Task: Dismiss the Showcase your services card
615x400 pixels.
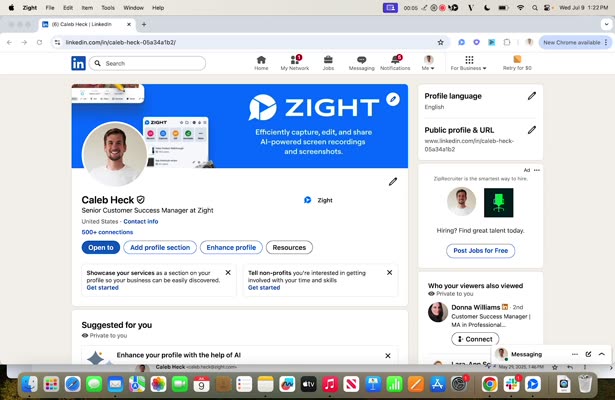Action: [228, 272]
